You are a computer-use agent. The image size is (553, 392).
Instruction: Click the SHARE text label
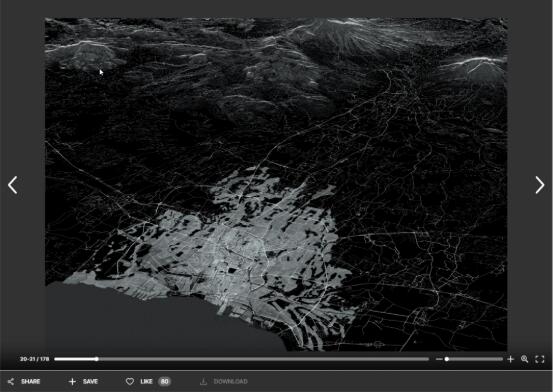pyautogui.click(x=31, y=381)
